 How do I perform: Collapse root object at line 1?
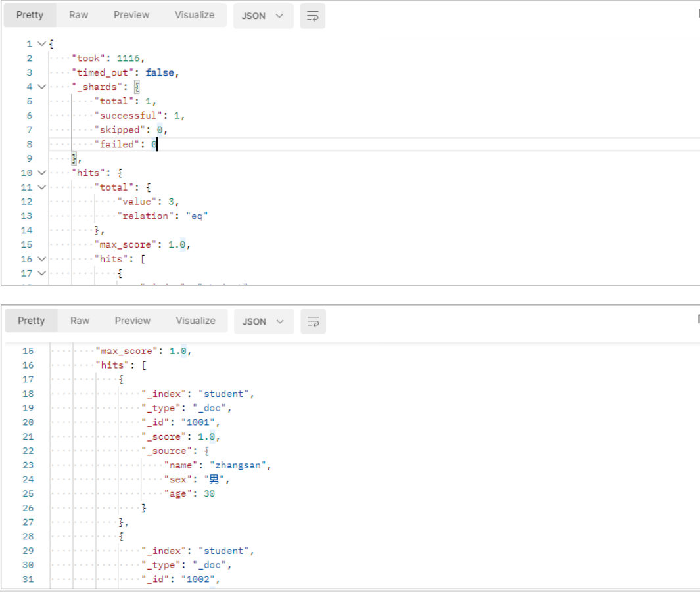(x=41, y=44)
